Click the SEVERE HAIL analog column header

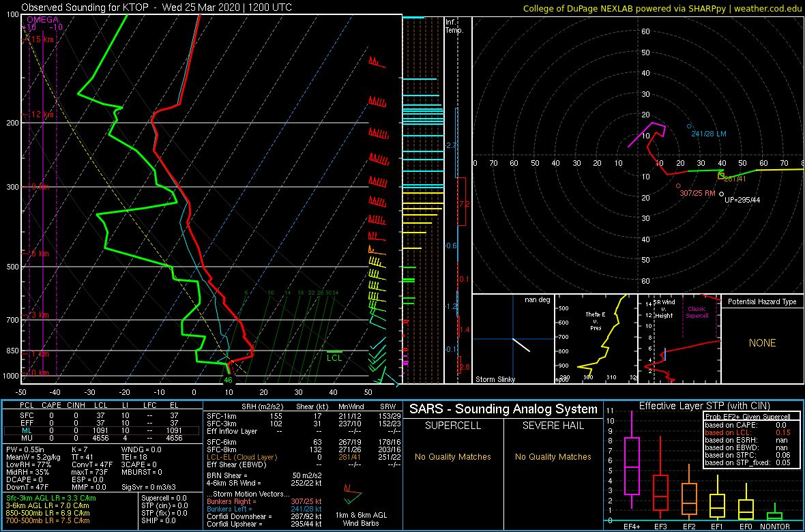point(553,426)
